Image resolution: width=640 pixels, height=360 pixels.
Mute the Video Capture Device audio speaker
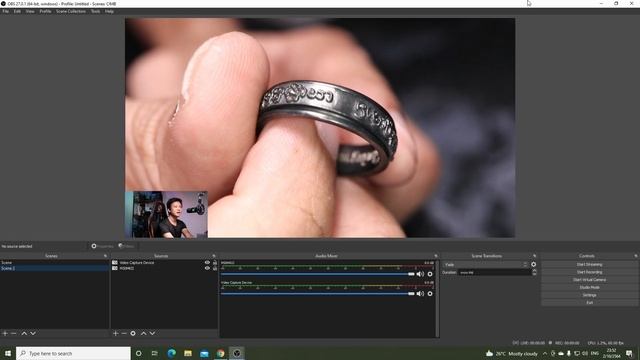click(420, 293)
